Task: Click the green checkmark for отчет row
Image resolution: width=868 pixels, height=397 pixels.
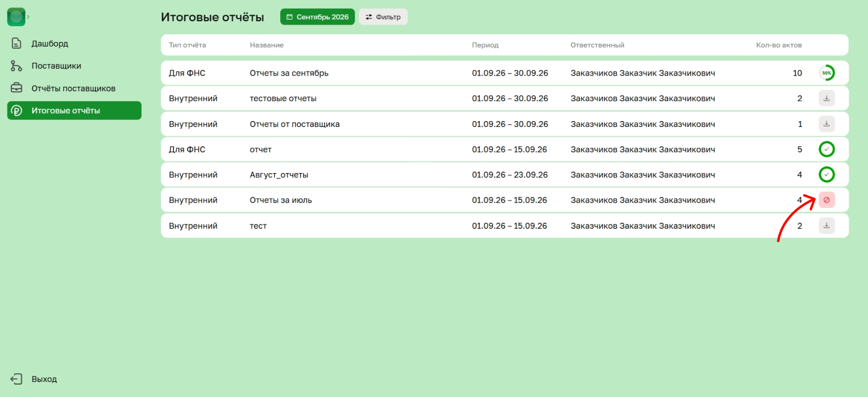Action: [827, 149]
